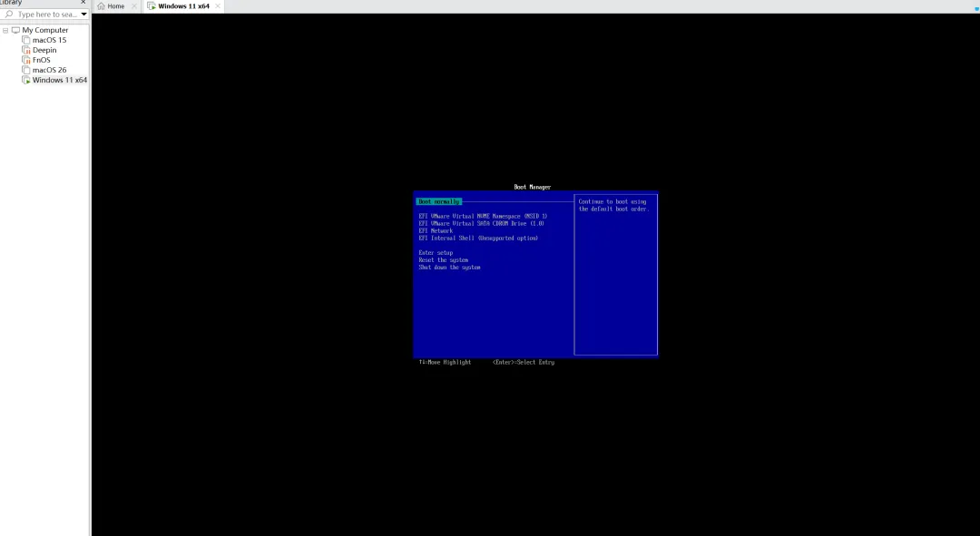Click the VM icon beside macOS 26
The width and height of the screenshot is (980, 536).
[x=26, y=70]
